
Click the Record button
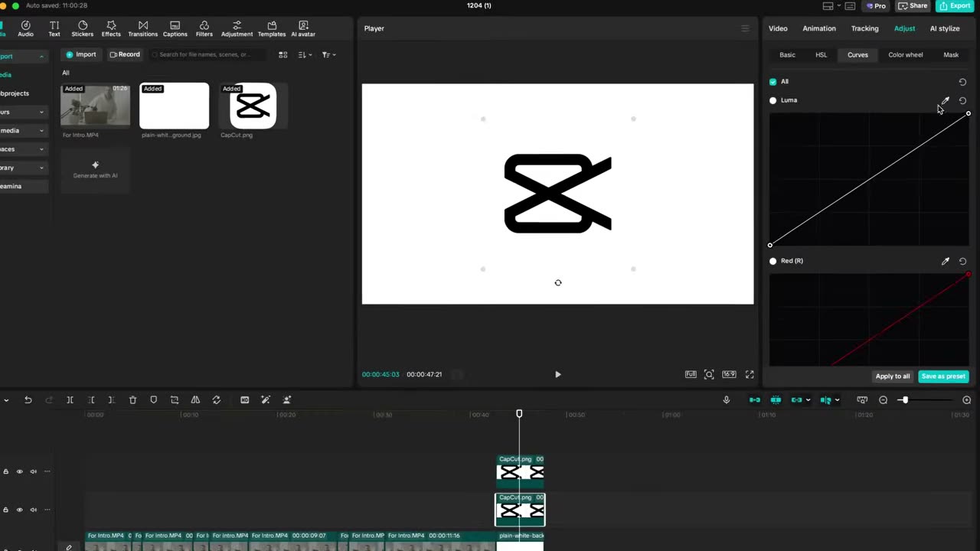[x=125, y=54]
